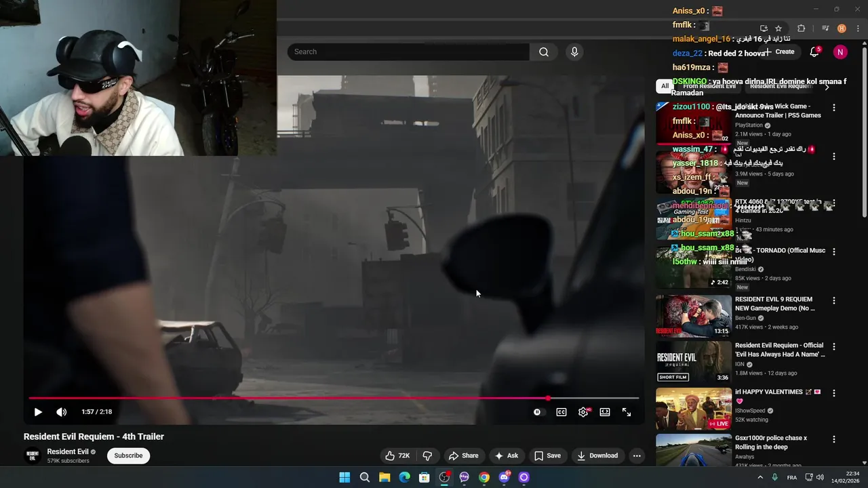Screen dimensions: 868x488
Task: Open the IGN short film thumbnail
Action: pyautogui.click(x=694, y=363)
